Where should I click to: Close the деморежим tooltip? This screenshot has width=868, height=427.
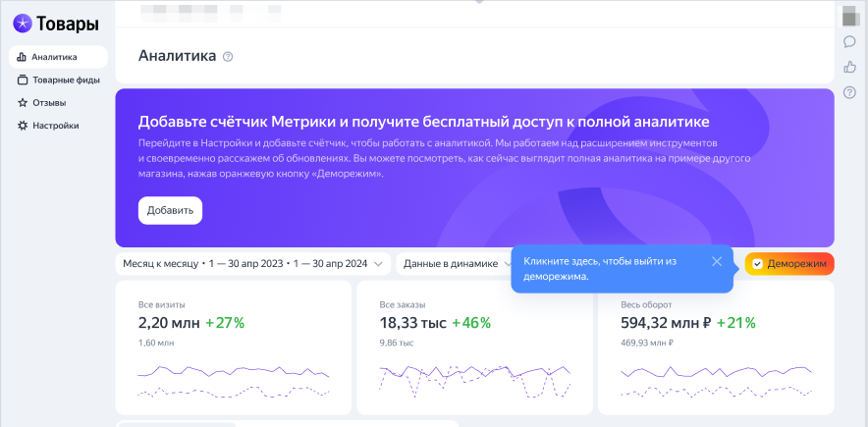[x=717, y=262]
